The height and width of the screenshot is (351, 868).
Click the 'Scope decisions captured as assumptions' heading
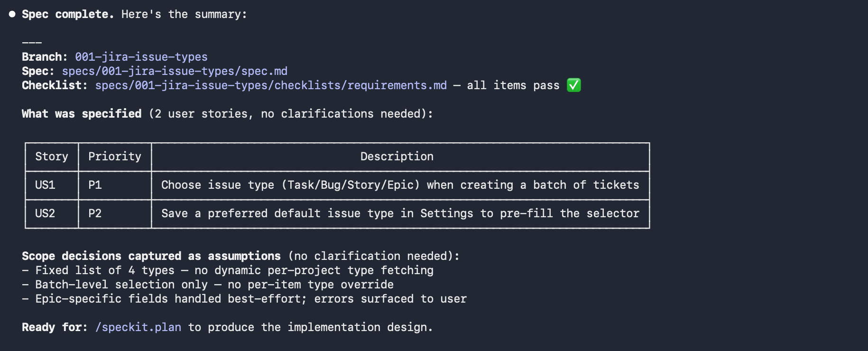tap(151, 256)
